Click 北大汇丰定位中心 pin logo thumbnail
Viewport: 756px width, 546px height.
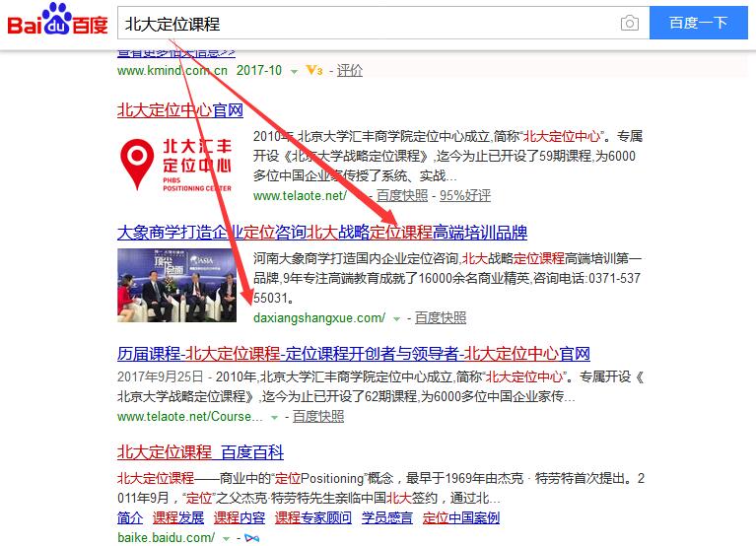[176, 164]
